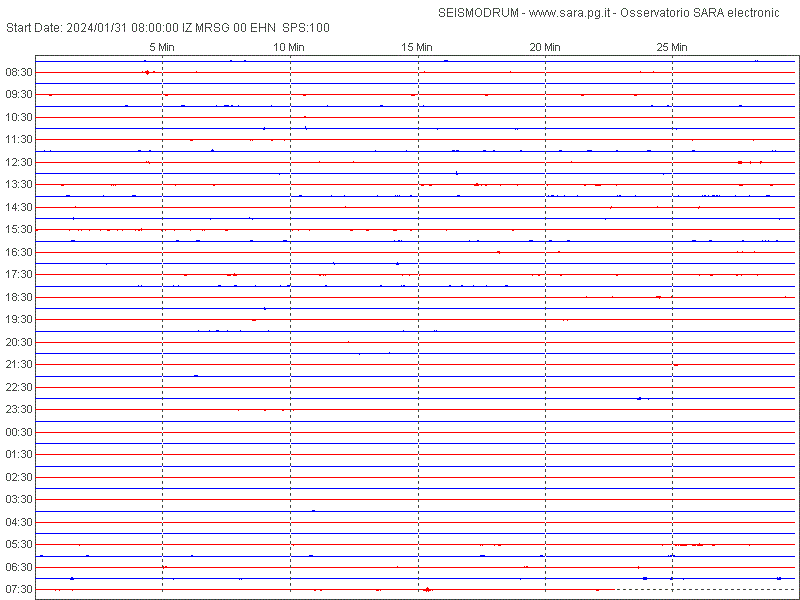Select the 04:30 time row label
The image size is (800, 600).
[x=19, y=522]
